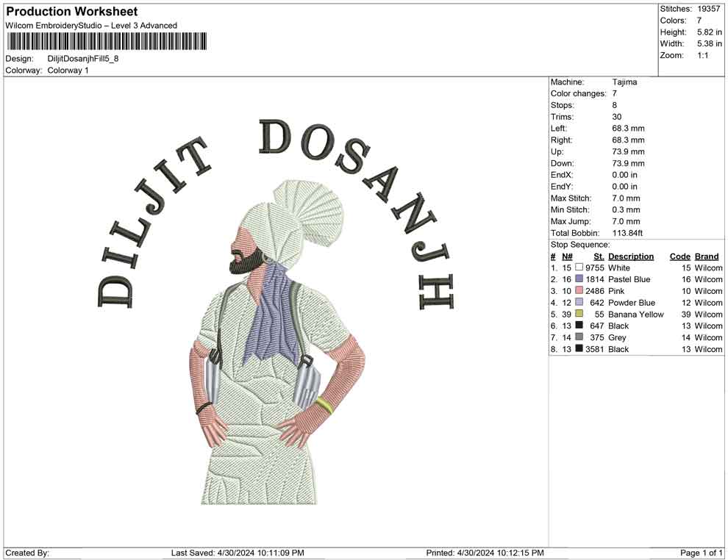Select the Trims value '30'

pyautogui.click(x=616, y=117)
